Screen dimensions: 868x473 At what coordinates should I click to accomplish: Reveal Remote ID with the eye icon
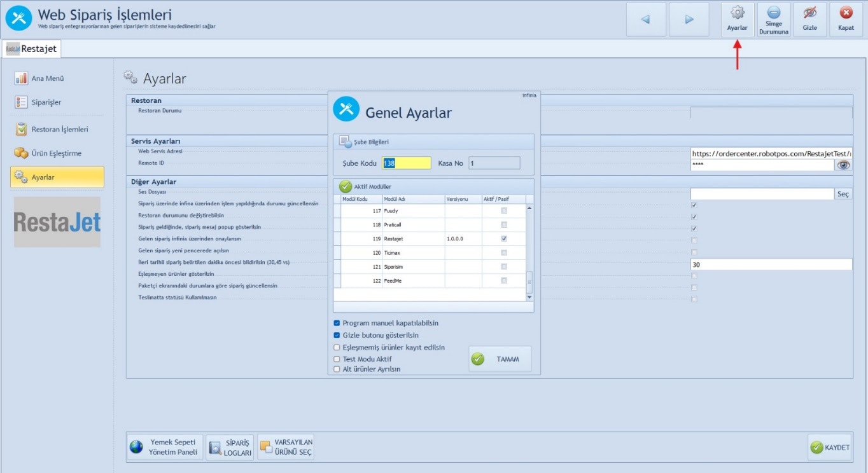(844, 165)
